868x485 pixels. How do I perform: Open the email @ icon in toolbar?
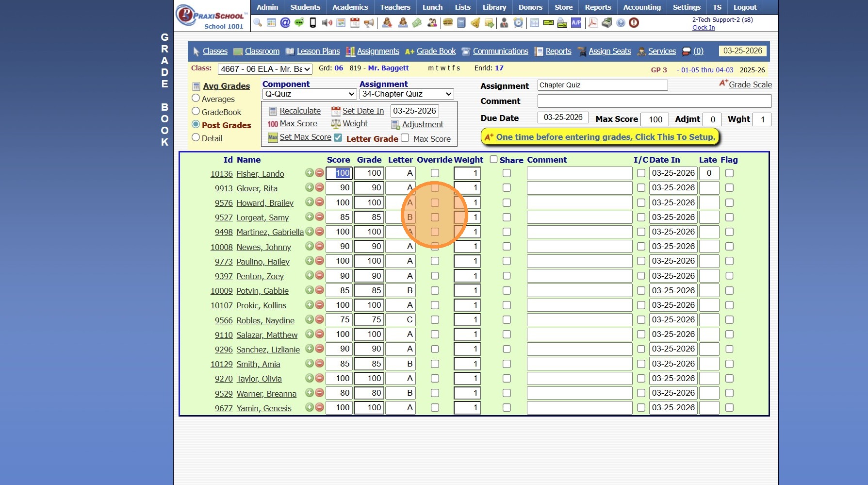tap(285, 23)
